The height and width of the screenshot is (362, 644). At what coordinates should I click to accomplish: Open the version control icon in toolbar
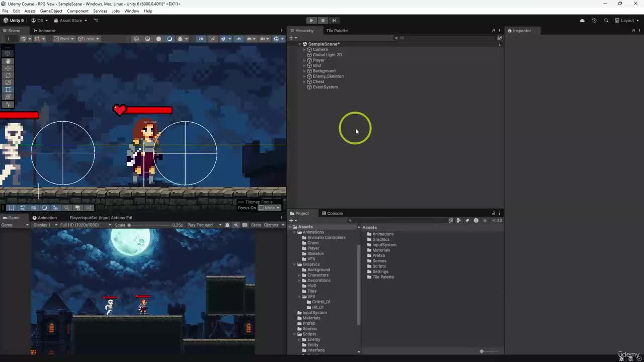(x=96, y=21)
